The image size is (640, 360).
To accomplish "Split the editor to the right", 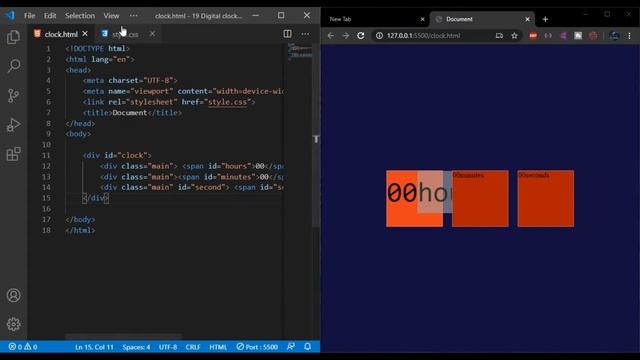I will 287,34.
